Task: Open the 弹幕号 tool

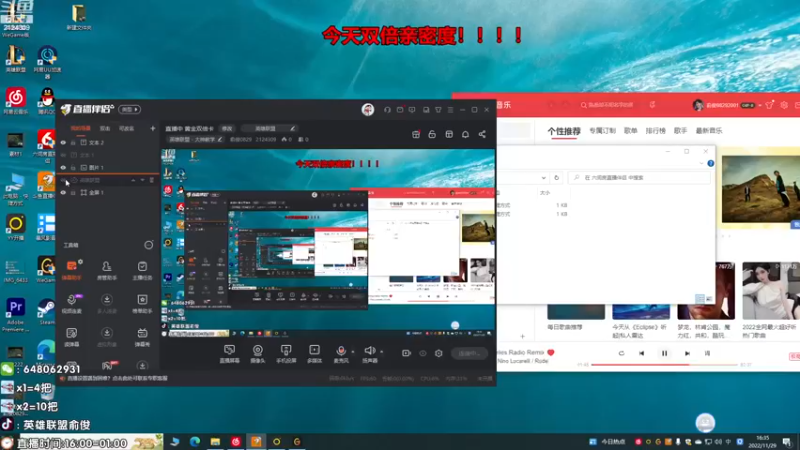Action: point(142,336)
